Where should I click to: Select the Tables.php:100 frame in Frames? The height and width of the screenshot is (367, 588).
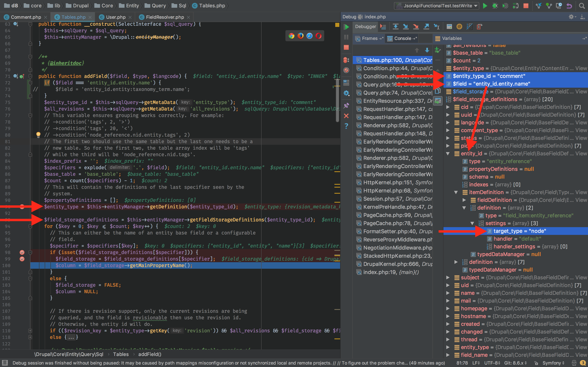pos(394,60)
